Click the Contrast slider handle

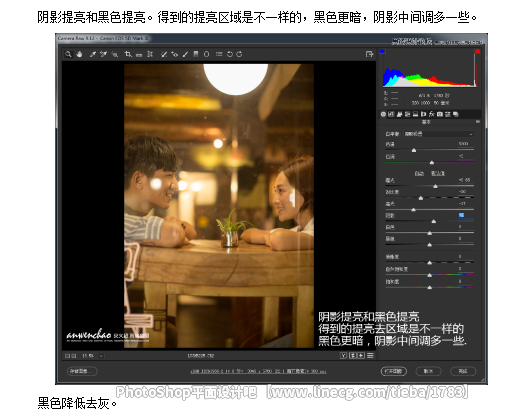point(421,198)
